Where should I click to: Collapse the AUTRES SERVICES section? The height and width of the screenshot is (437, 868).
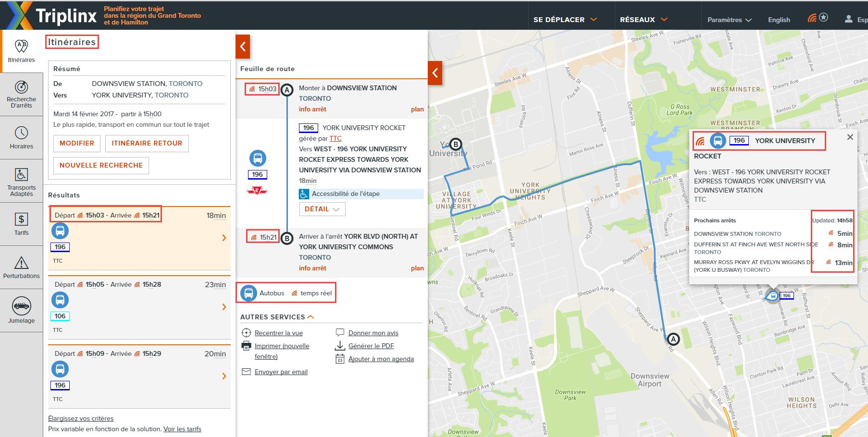coord(277,317)
